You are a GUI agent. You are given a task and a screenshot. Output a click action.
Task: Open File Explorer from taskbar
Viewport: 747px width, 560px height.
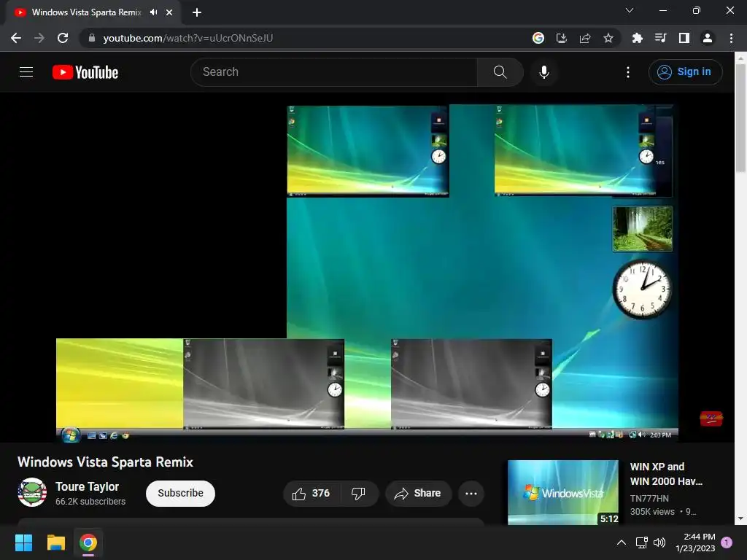click(x=55, y=542)
